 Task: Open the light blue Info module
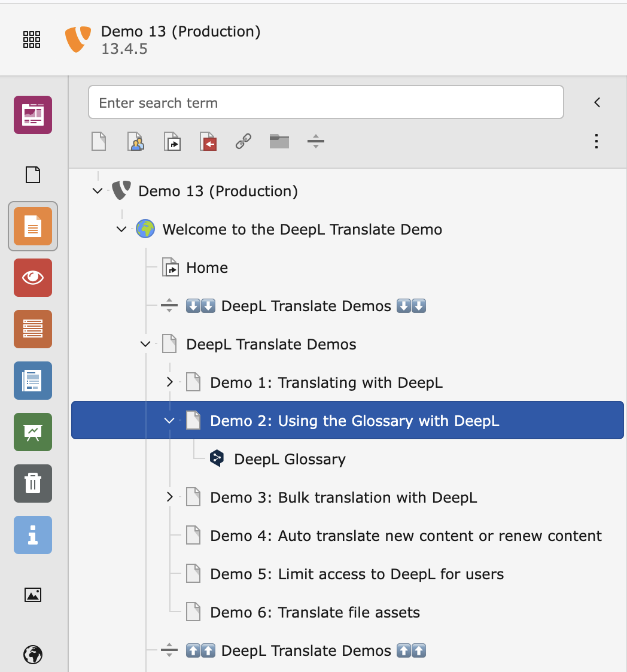(x=33, y=535)
